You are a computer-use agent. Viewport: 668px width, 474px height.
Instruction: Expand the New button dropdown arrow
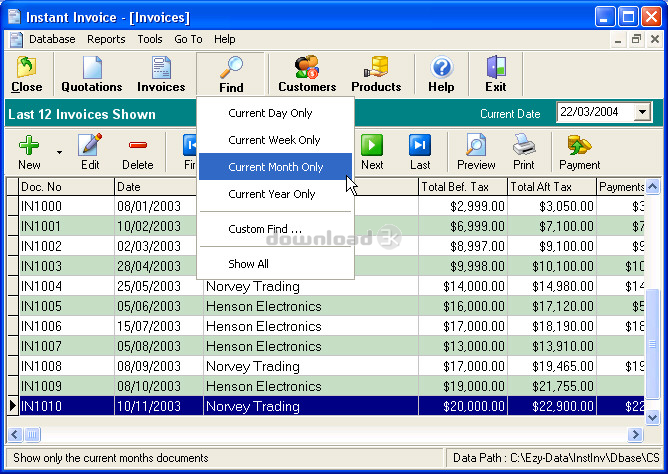click(59, 152)
